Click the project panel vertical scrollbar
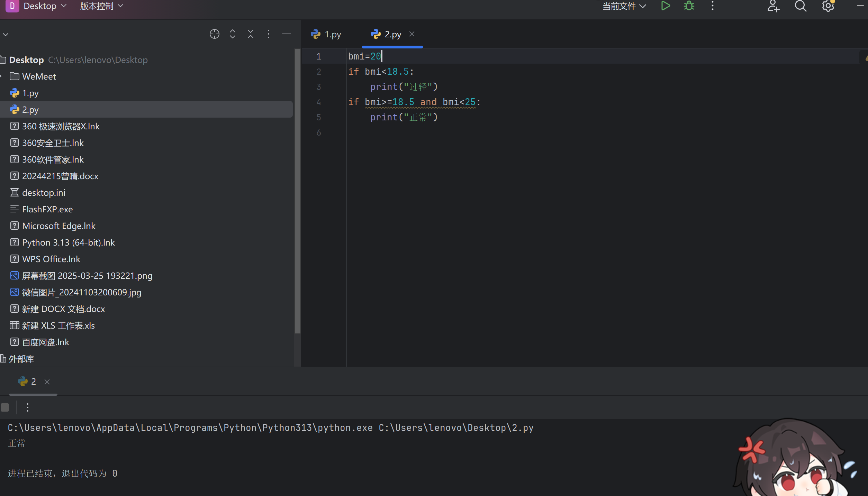Image resolution: width=868 pixels, height=496 pixels. [x=297, y=190]
